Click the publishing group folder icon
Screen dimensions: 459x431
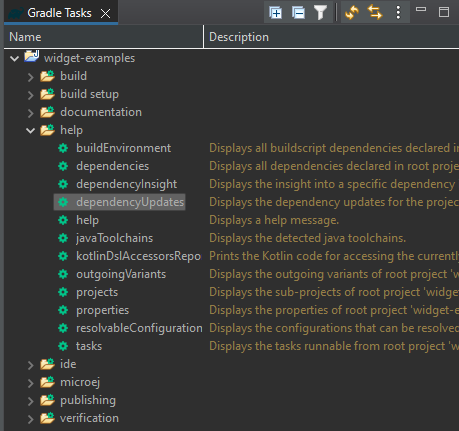[x=47, y=400]
